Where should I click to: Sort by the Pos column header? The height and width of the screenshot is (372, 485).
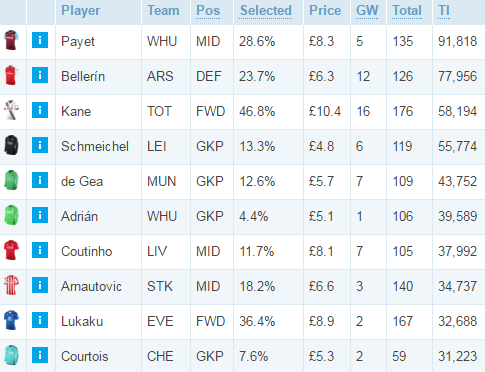tap(208, 11)
